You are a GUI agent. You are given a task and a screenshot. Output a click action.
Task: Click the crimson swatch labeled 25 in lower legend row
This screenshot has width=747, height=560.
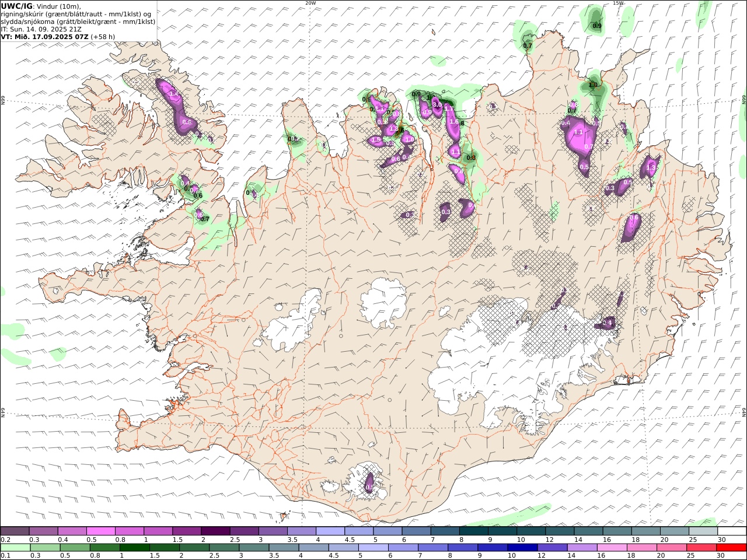(701, 548)
